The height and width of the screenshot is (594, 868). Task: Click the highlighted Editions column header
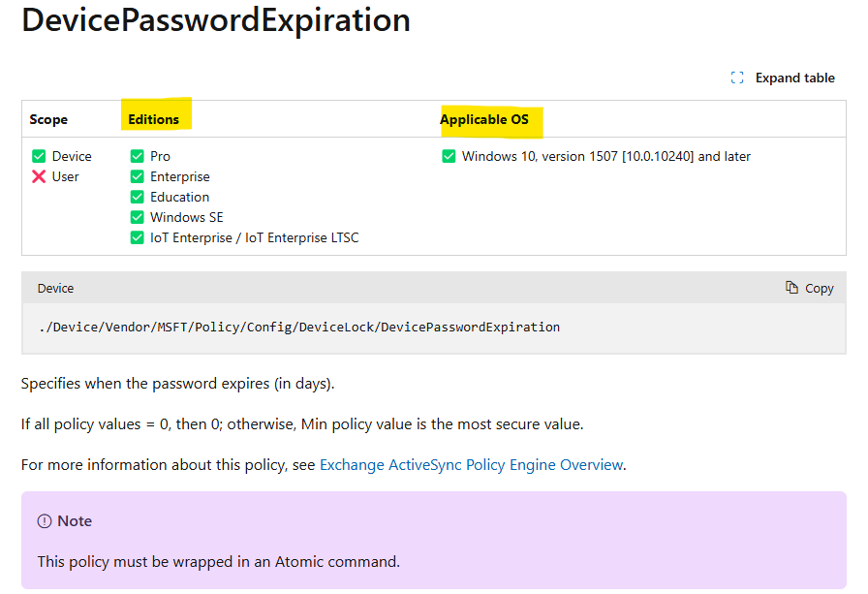tap(154, 117)
